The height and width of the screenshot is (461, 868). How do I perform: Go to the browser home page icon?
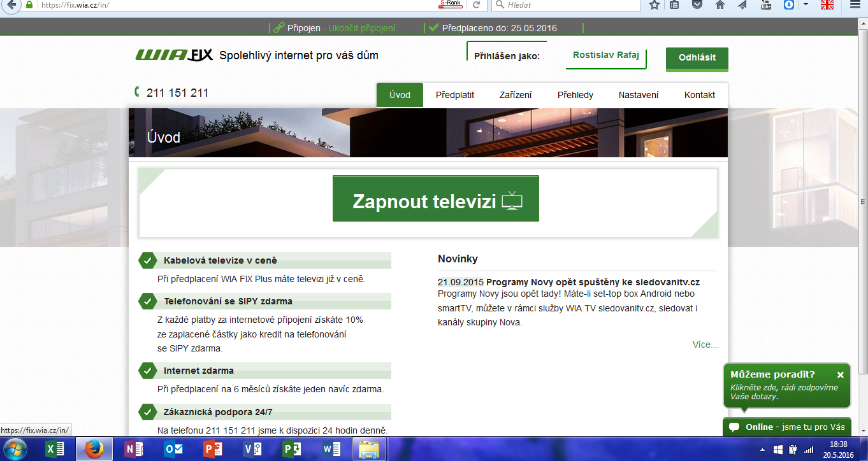[720, 5]
